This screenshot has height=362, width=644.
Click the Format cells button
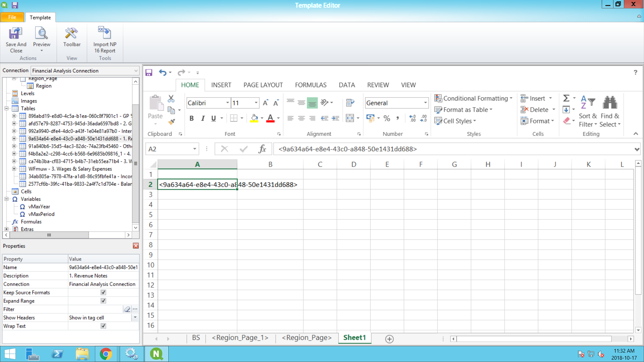point(537,121)
